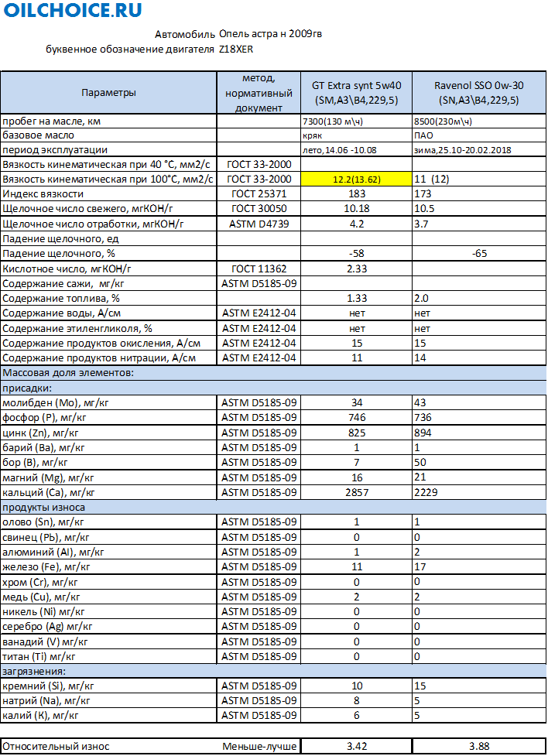This screenshot has width=548, height=756.
Task: Select iron value 17
Action: point(420,566)
